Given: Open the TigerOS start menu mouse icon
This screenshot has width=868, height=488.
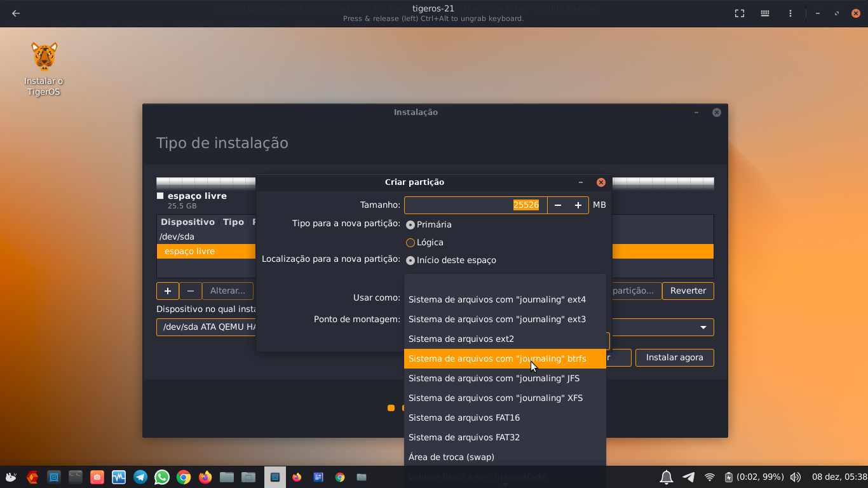Looking at the screenshot, I should click(11, 477).
